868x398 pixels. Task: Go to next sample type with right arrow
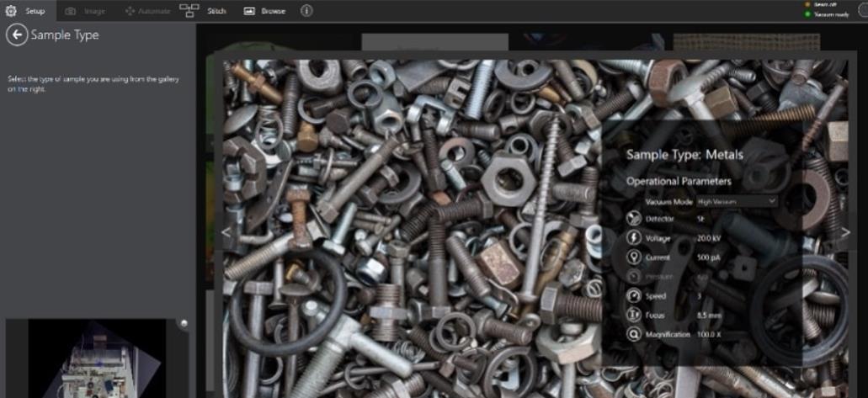click(845, 233)
